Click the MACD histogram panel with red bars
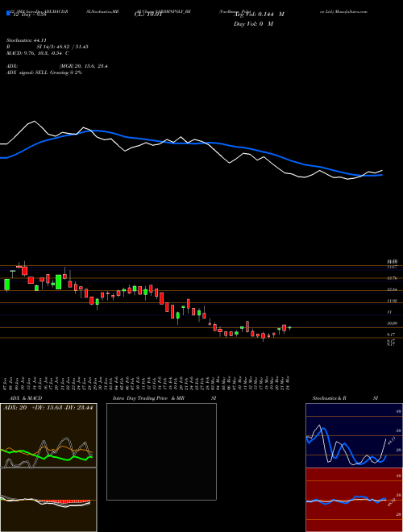This screenshot has height=532, width=403. 48,500
